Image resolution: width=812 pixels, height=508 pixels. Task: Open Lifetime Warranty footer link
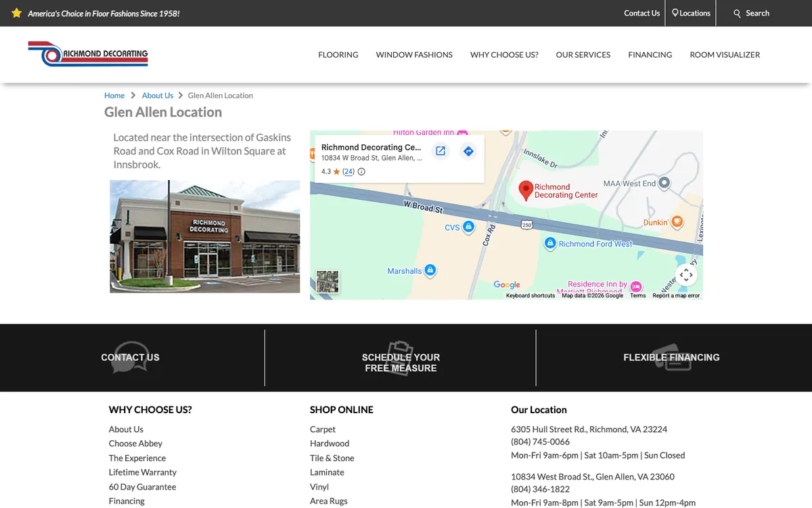[143, 472]
